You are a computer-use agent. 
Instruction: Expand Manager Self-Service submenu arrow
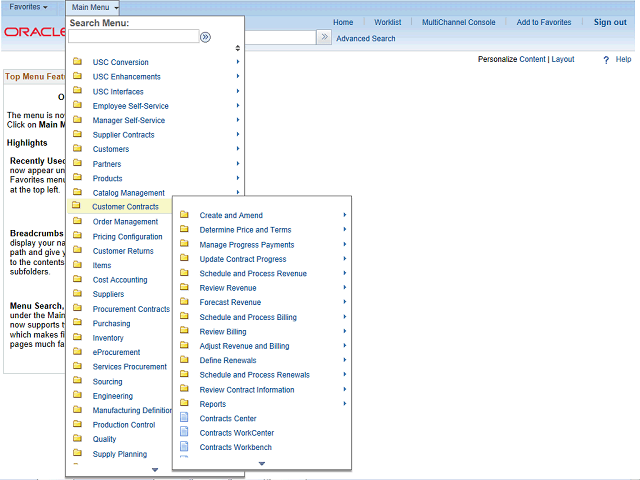pos(238,120)
